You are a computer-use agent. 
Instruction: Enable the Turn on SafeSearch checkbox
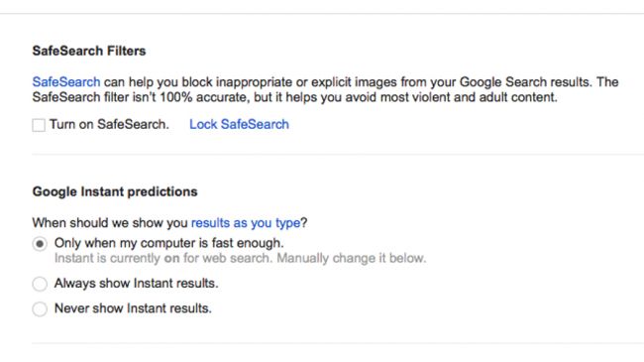point(39,125)
